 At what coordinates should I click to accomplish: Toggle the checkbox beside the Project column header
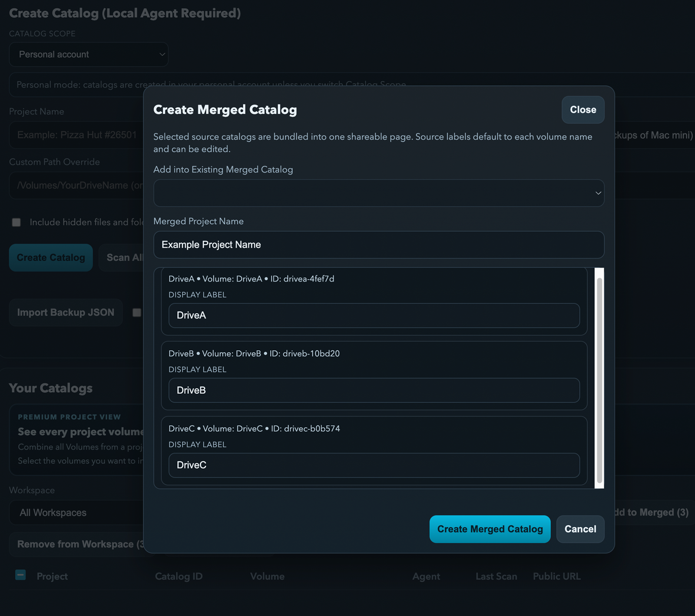[x=20, y=576]
